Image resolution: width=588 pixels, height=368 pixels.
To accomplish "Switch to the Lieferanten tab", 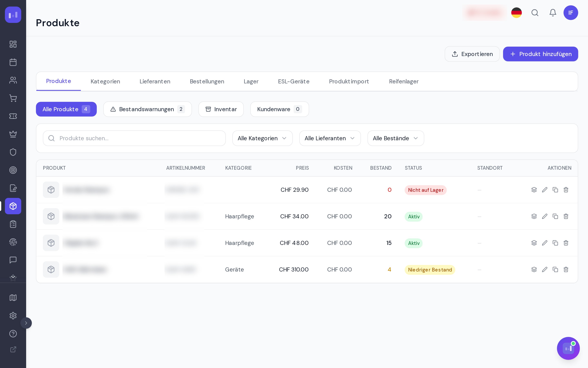I will [155, 82].
